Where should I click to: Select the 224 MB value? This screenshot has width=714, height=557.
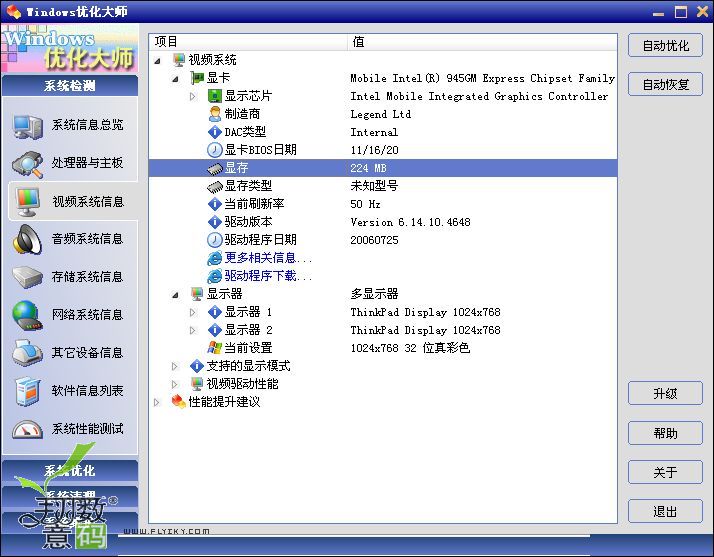coord(368,168)
